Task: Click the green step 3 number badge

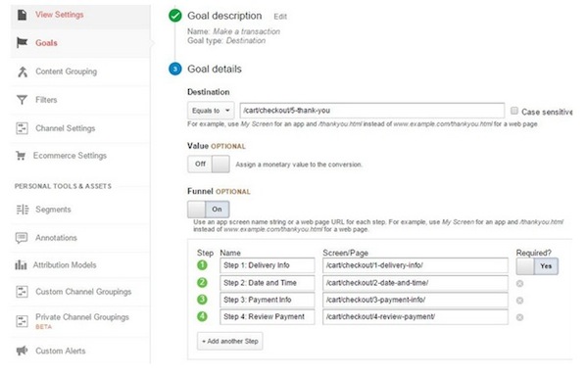Action: (202, 300)
